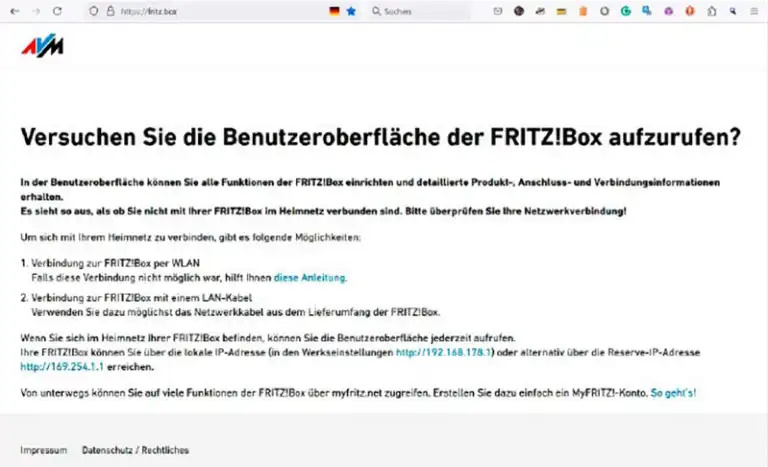The width and height of the screenshot is (768, 467).
Task: Click the orange Brave-style shield extension icon
Action: [691, 11]
